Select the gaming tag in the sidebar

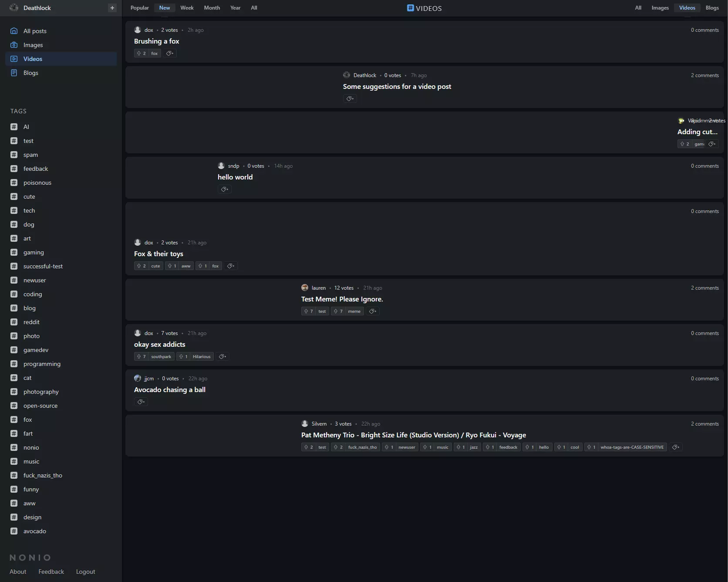[34, 252]
